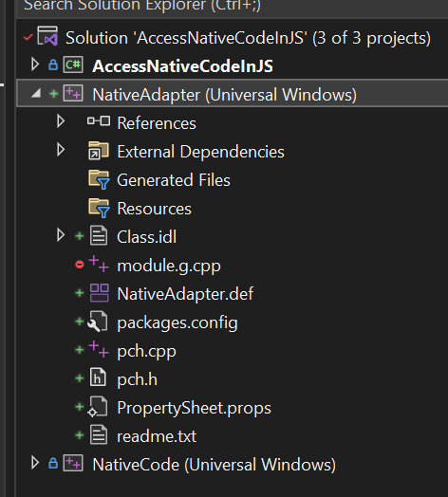Click the green plus status beside readme.txt
Image resolution: width=448 pixels, height=497 pixels.
click(x=80, y=435)
